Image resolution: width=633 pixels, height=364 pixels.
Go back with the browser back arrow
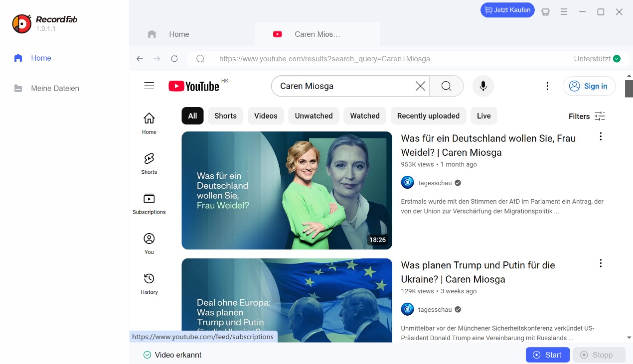[x=140, y=59]
